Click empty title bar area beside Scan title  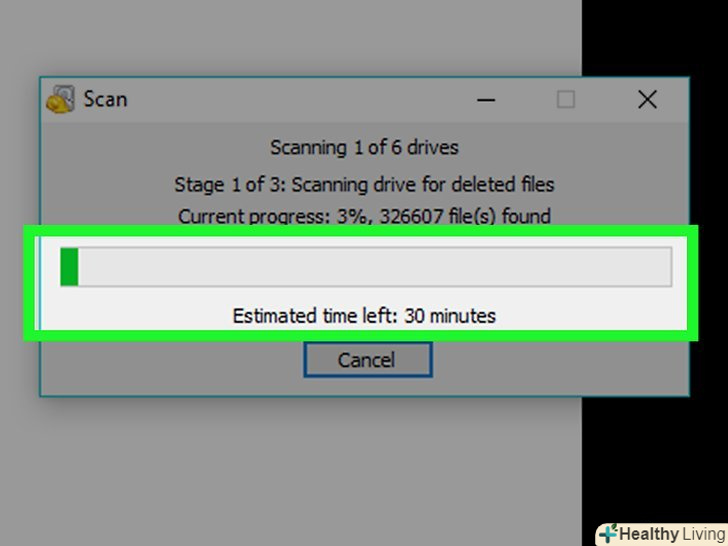pos(302,99)
